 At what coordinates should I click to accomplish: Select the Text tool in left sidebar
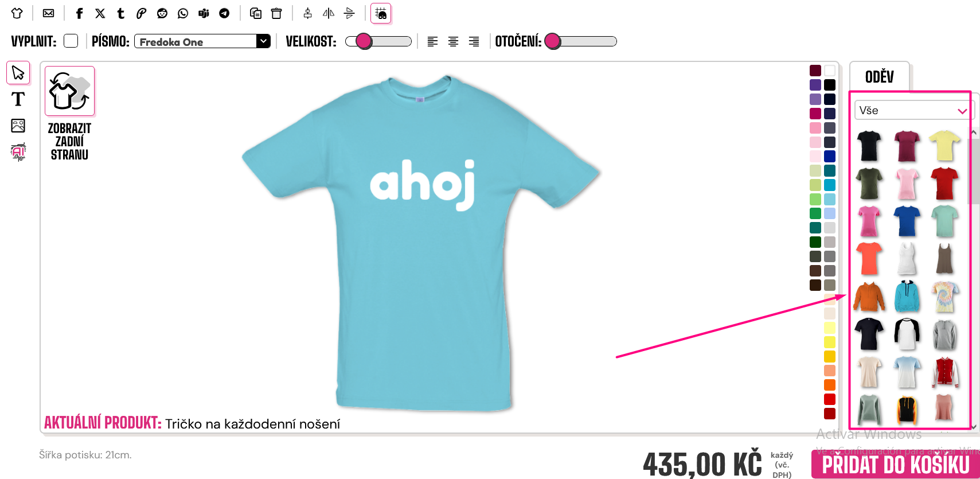pos(18,99)
